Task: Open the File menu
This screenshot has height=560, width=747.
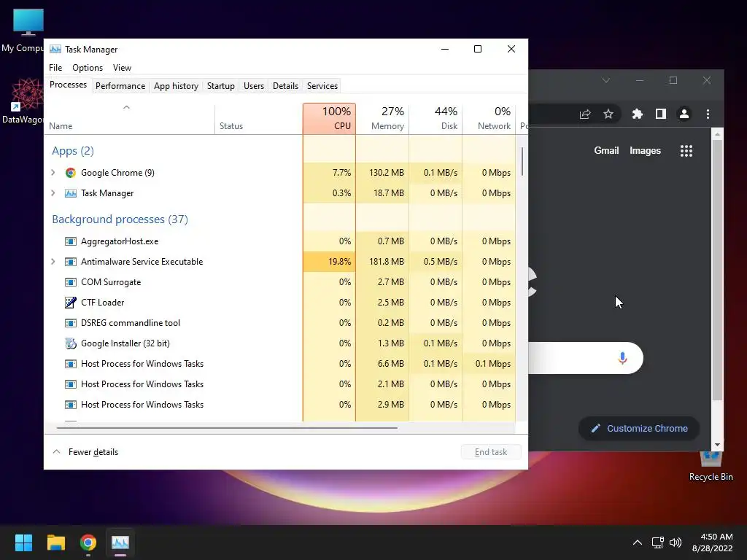Action: (x=55, y=68)
